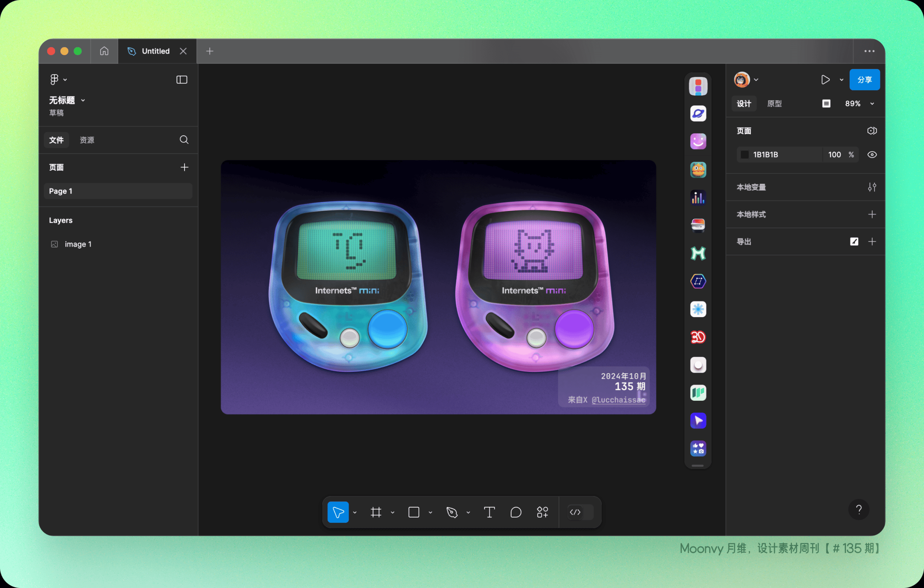Open the Figma main menu logo
Screen dimensions: 924x588
point(54,79)
